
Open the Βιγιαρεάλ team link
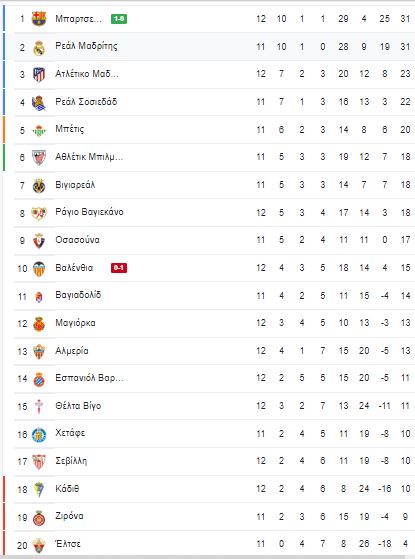tap(75, 185)
